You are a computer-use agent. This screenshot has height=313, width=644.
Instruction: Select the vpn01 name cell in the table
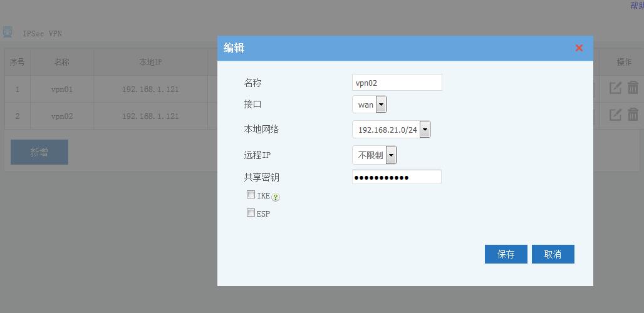(x=62, y=90)
